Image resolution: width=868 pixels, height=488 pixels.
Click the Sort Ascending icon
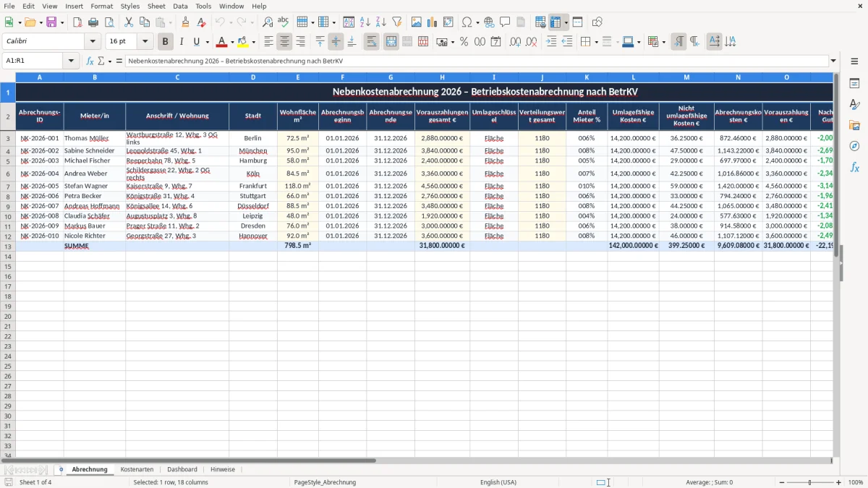[365, 22]
